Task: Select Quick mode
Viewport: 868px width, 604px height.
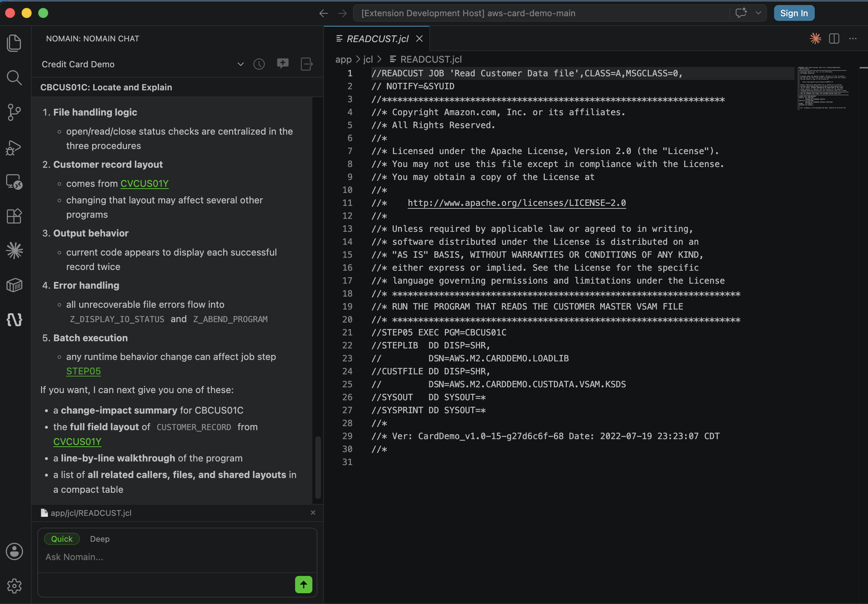Action: point(62,538)
